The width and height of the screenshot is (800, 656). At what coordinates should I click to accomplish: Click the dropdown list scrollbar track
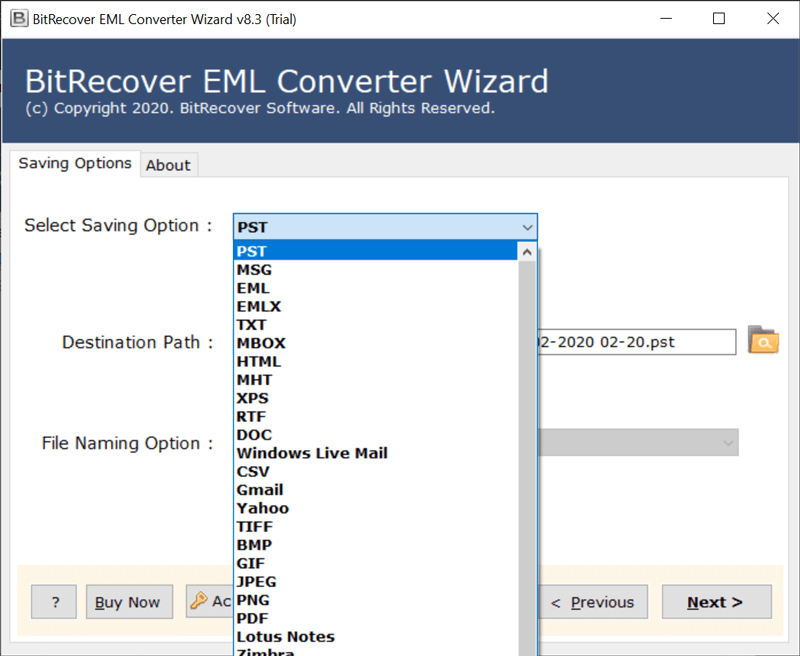click(x=527, y=450)
